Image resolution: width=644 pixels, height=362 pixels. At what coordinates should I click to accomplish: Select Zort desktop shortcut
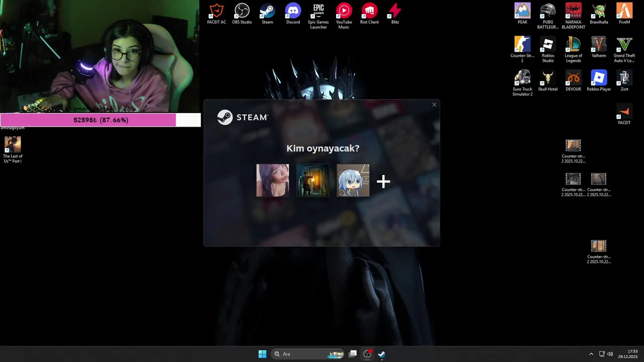[624, 81]
